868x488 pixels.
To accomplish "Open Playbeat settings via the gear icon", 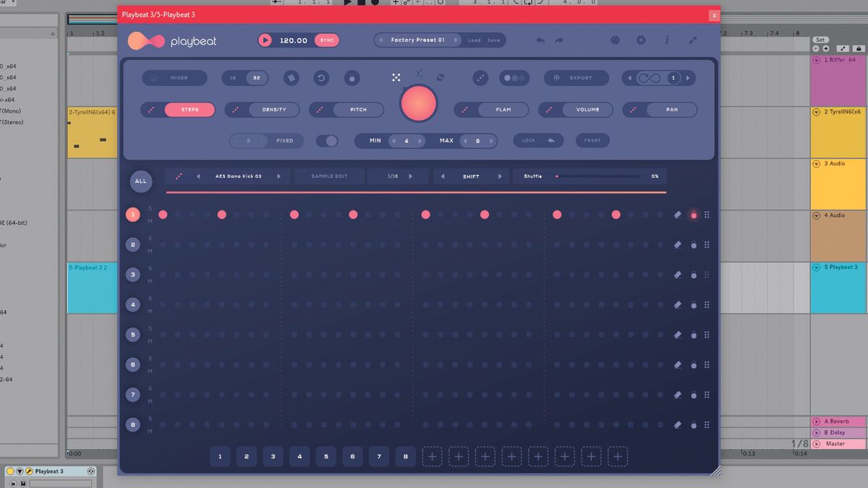I will click(641, 40).
